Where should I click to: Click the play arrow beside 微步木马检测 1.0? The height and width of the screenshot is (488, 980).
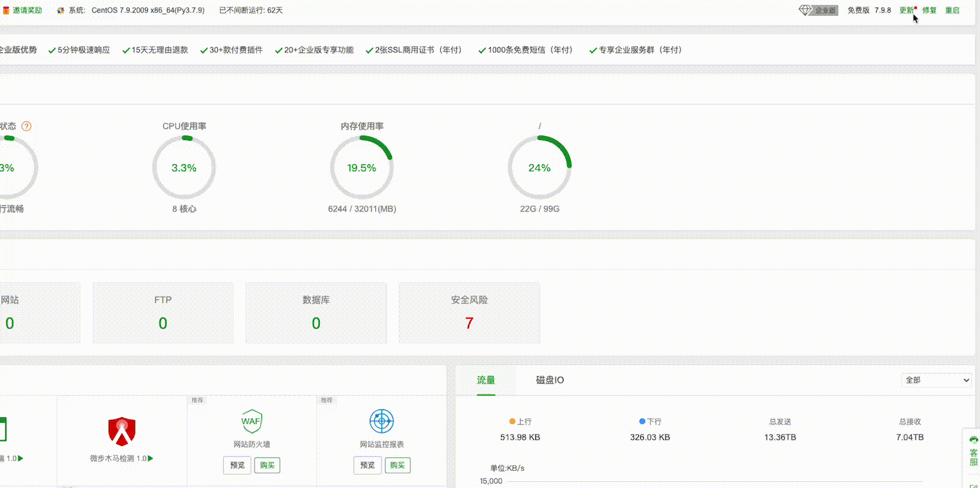tap(151, 459)
